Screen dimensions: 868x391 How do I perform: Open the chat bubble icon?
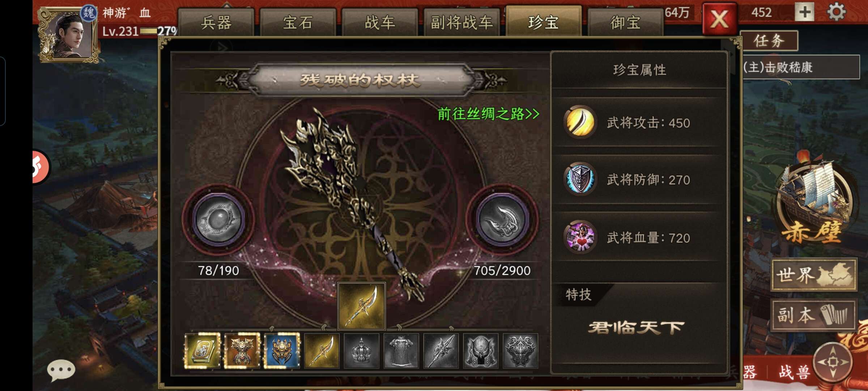coord(61,370)
